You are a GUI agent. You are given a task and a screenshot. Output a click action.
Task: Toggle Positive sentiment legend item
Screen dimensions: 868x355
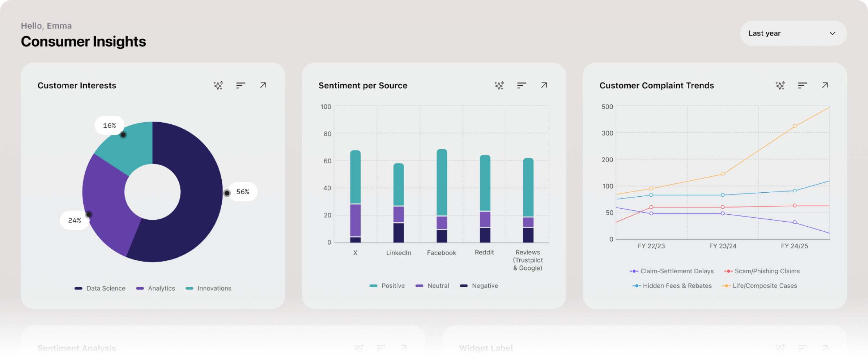pyautogui.click(x=387, y=286)
